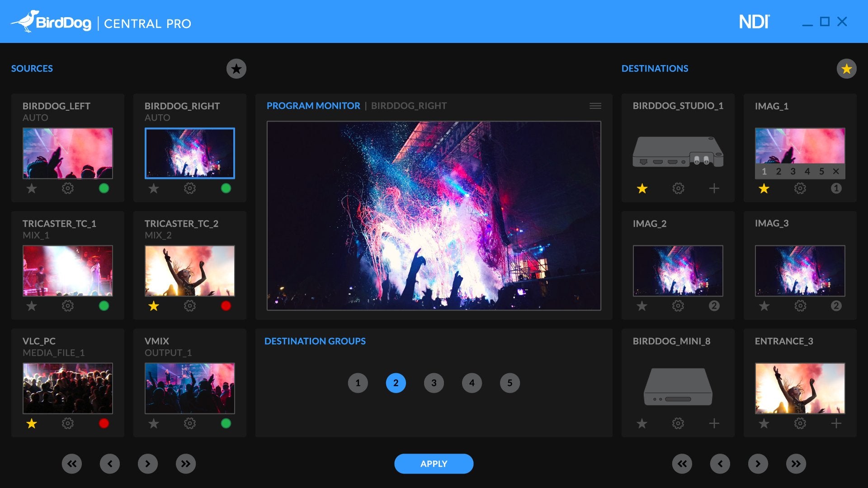The image size is (868, 488).
Task: Jump to first page of sources
Action: click(x=72, y=464)
